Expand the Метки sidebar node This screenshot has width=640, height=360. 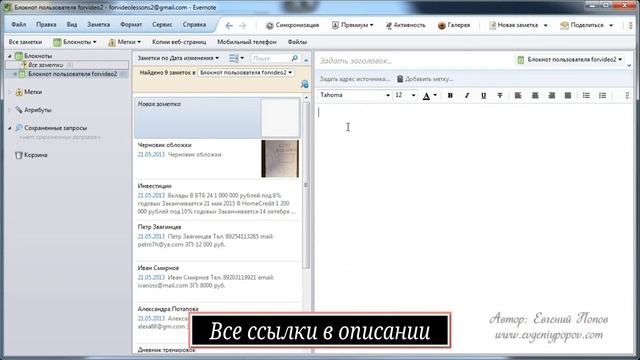10,92
